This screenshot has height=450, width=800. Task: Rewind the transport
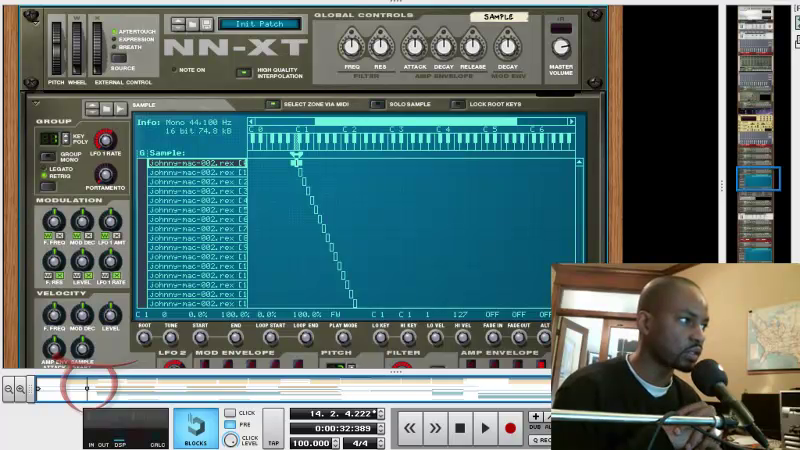pyautogui.click(x=409, y=429)
